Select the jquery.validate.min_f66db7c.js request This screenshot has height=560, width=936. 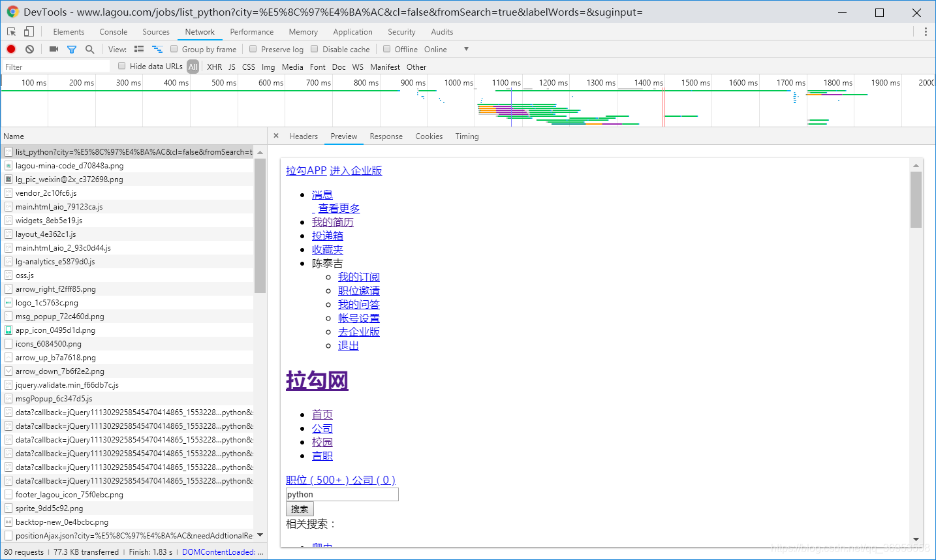coord(127,384)
